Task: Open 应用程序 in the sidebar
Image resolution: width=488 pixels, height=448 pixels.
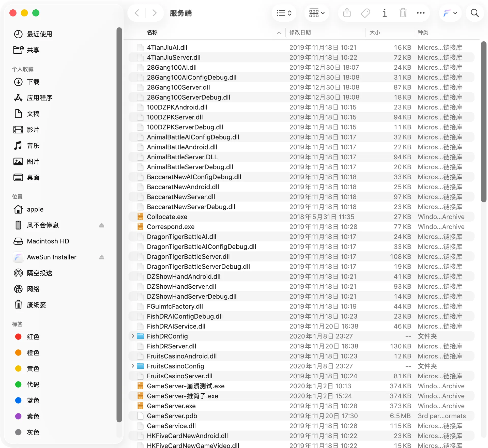Action: pyautogui.click(x=39, y=98)
